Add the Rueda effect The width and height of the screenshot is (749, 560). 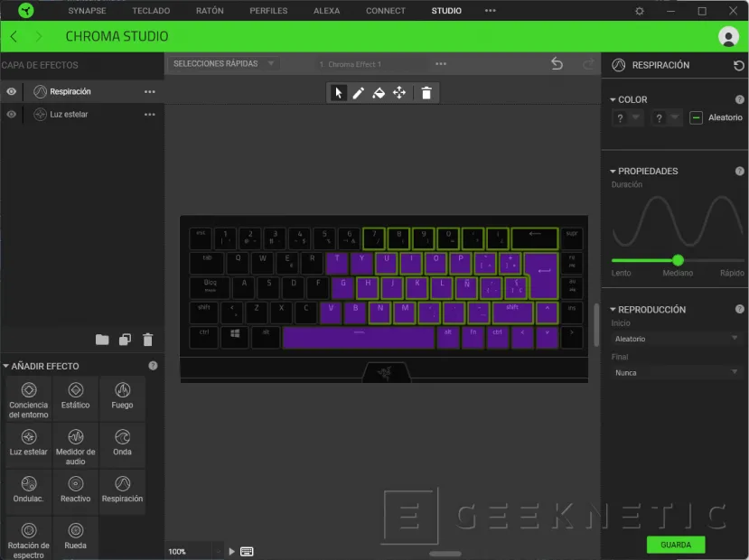pyautogui.click(x=76, y=539)
